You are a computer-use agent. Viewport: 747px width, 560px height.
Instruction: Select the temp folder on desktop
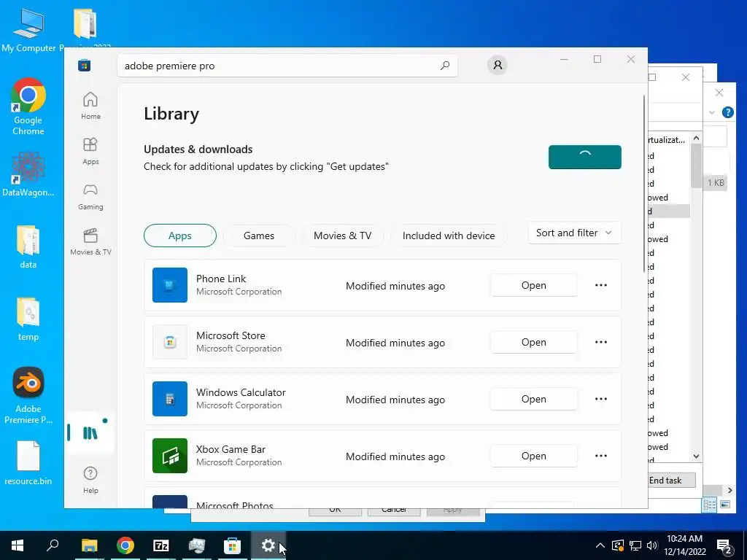click(x=28, y=319)
